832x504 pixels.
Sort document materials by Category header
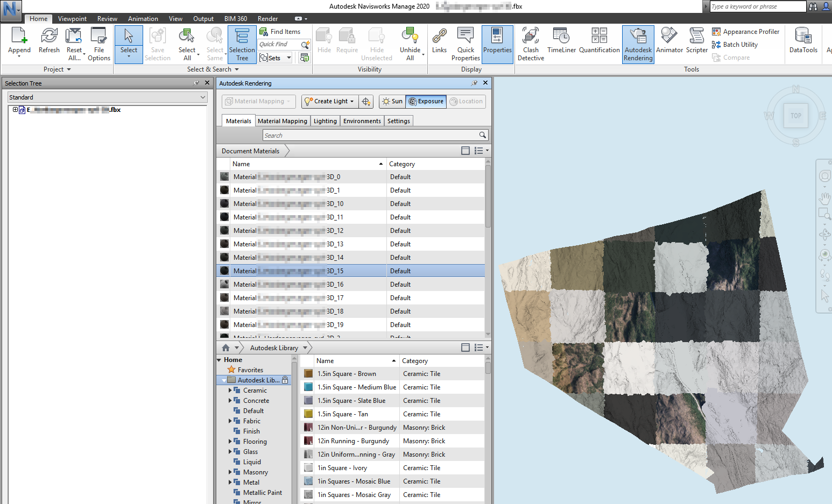click(x=435, y=164)
